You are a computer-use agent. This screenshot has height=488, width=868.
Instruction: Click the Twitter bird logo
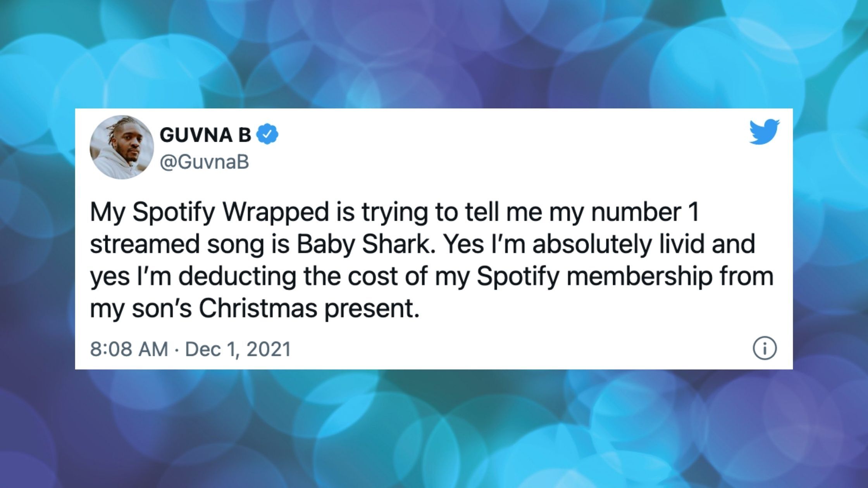[x=764, y=132]
